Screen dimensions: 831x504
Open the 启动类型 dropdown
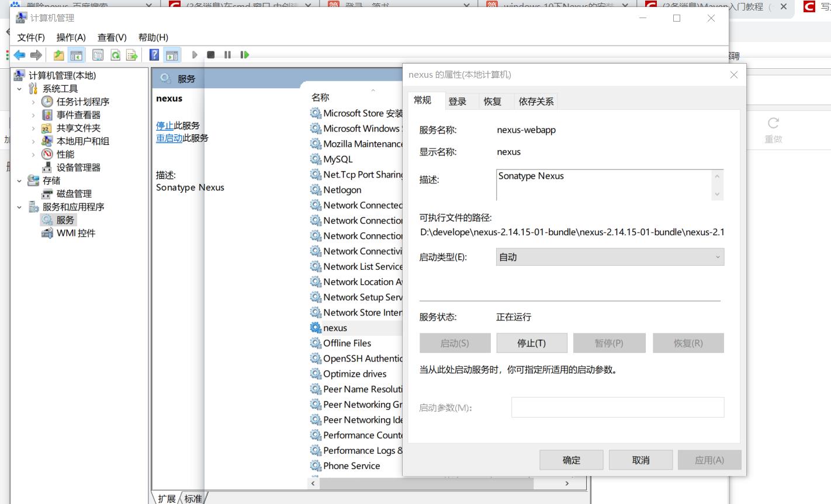coord(610,257)
